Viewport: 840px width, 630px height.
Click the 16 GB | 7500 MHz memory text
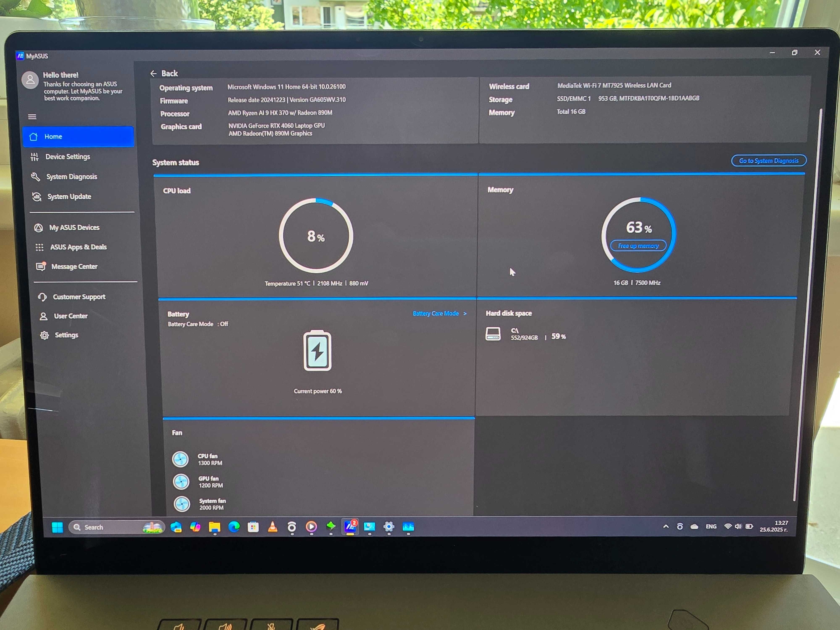[x=637, y=283]
